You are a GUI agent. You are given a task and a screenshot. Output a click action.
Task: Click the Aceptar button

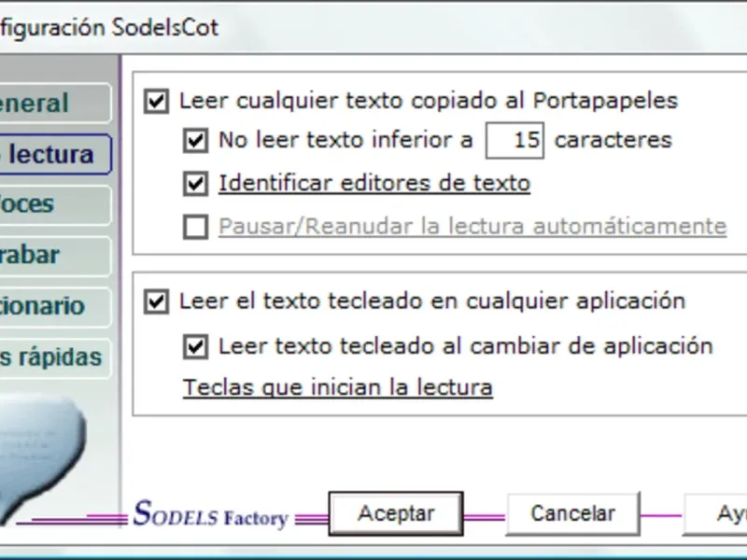pos(396,514)
